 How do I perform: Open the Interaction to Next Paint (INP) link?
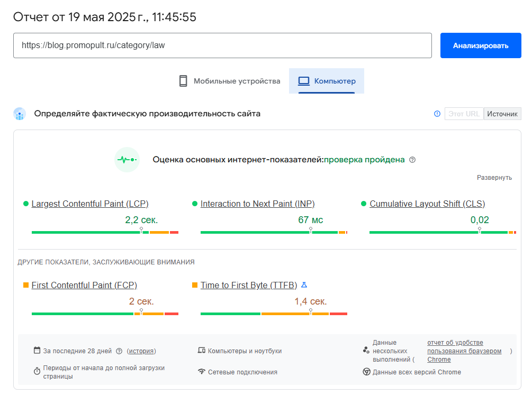(x=257, y=204)
